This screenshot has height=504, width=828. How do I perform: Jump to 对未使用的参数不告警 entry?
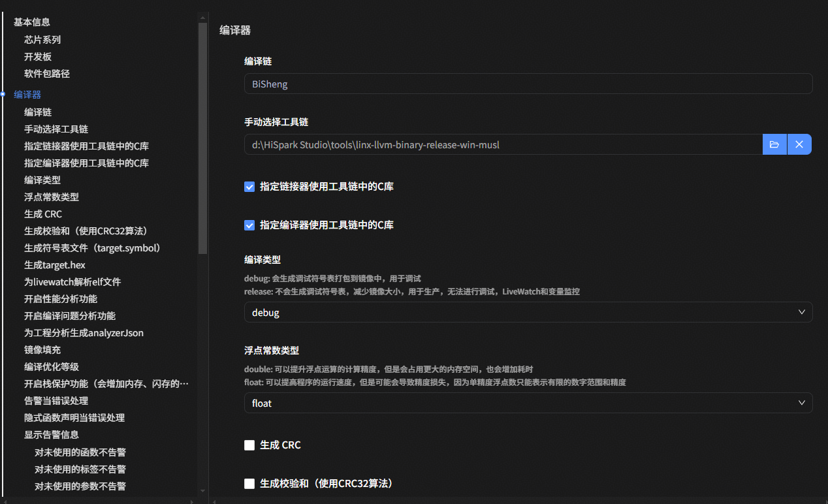click(80, 486)
